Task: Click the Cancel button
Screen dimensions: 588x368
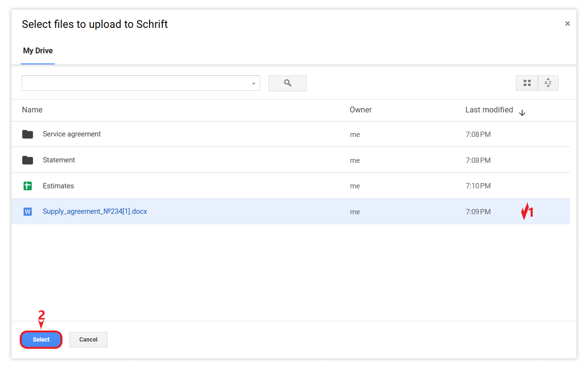Action: 88,340
